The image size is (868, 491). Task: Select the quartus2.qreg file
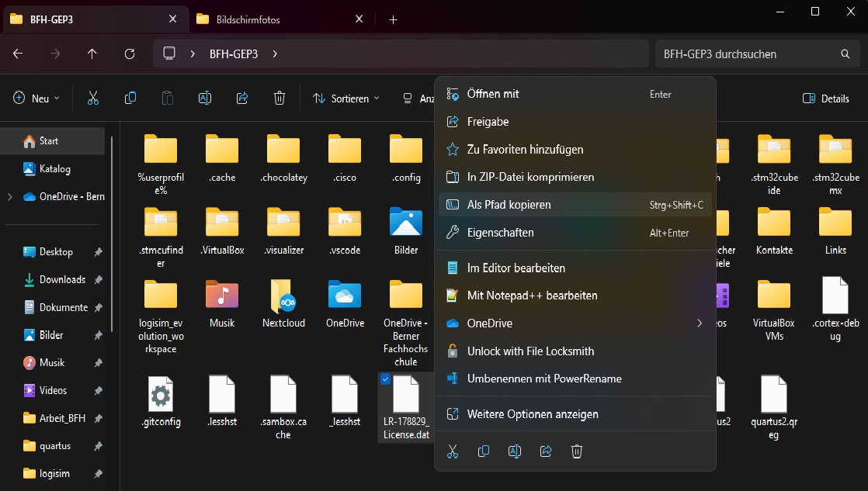pos(774,408)
